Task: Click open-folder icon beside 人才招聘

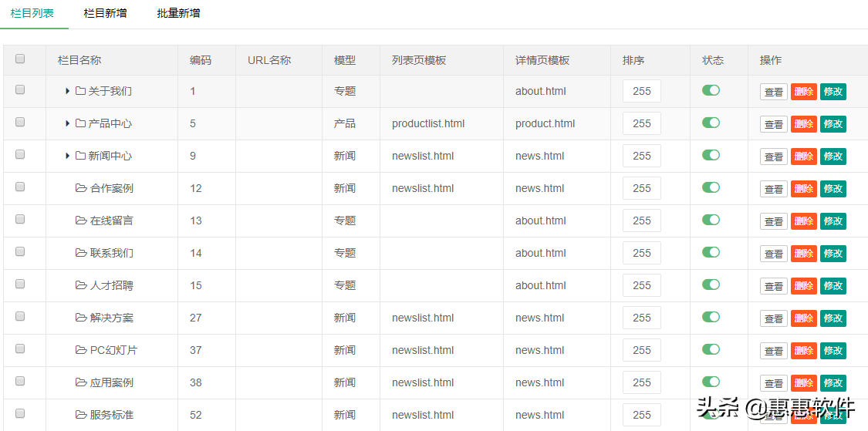Action: (x=81, y=285)
